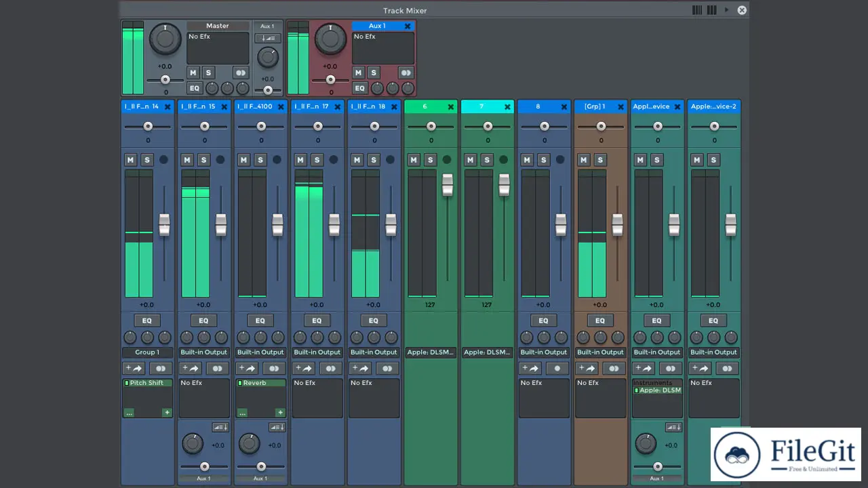Add send on track 14 with plus-arrow icon
Screen dimensions: 868x488
tap(134, 368)
